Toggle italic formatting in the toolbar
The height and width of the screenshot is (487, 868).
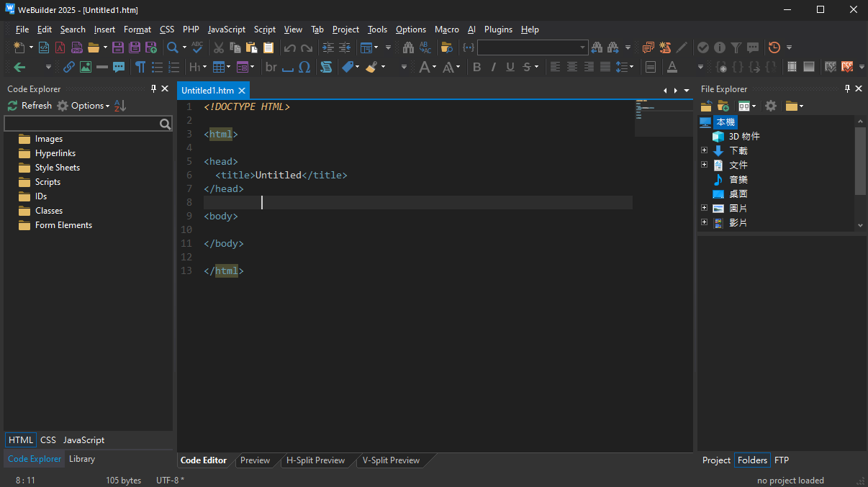(x=494, y=67)
